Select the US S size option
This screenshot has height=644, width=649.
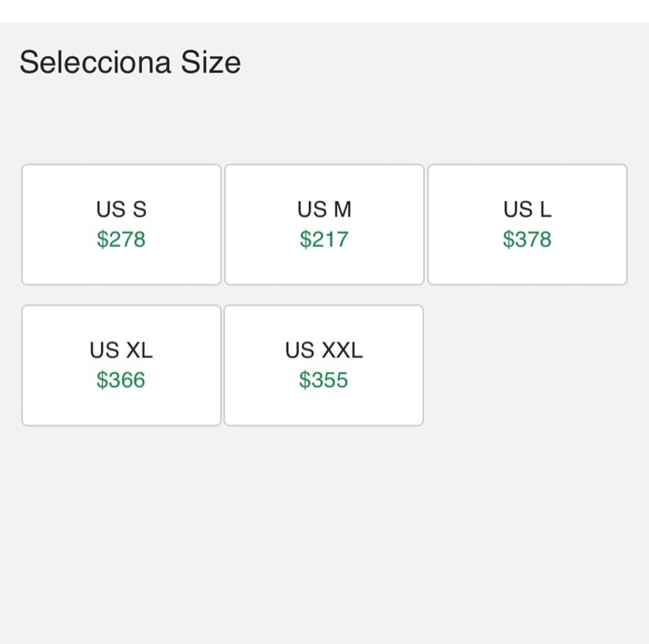pos(121,225)
